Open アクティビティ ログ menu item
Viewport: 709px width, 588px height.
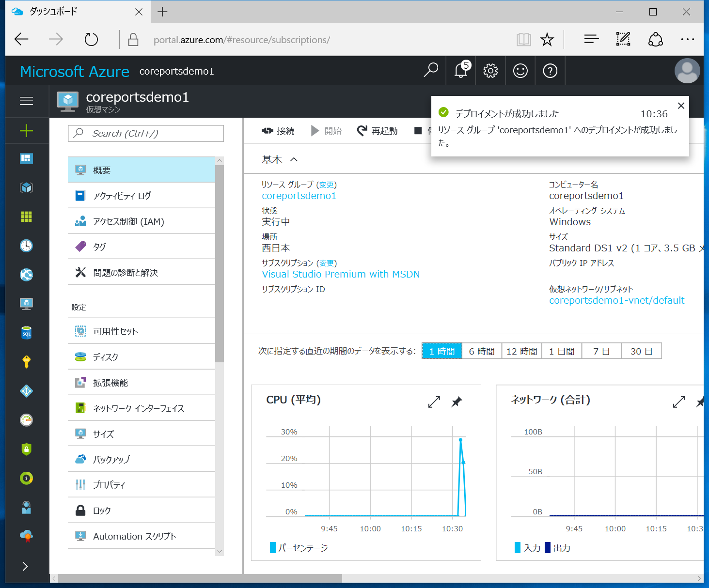click(x=142, y=196)
